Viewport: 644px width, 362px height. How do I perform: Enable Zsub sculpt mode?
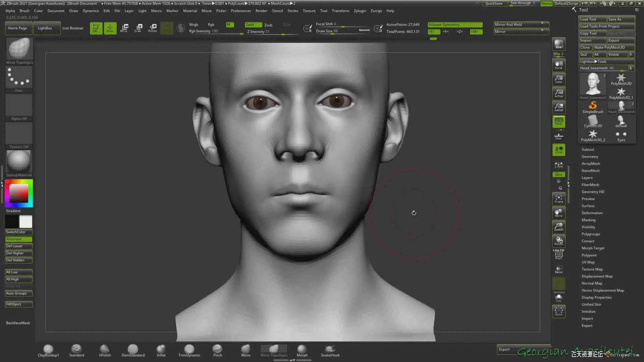[x=268, y=25]
